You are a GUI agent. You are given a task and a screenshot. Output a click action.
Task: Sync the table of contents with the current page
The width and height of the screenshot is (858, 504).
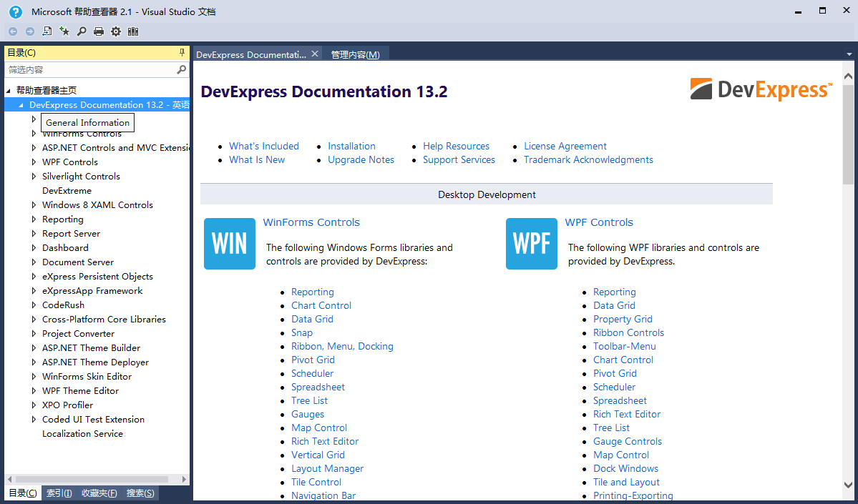pyautogui.click(x=47, y=31)
